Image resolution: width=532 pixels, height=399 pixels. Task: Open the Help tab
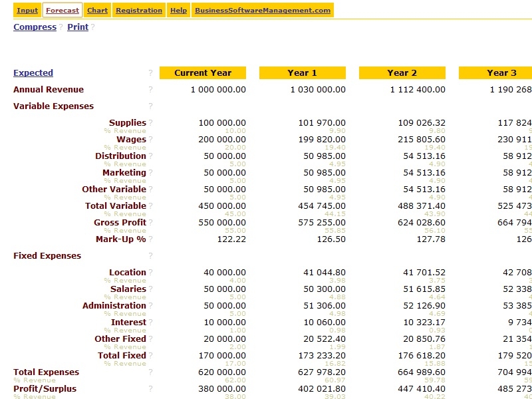[x=178, y=10]
